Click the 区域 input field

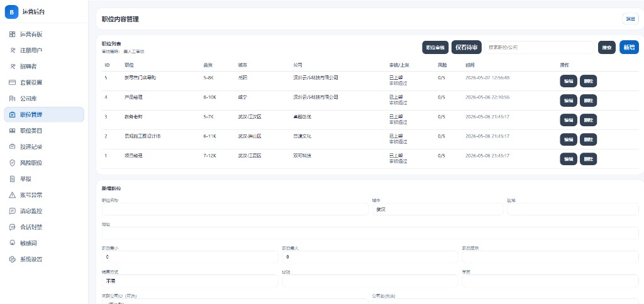573,209
